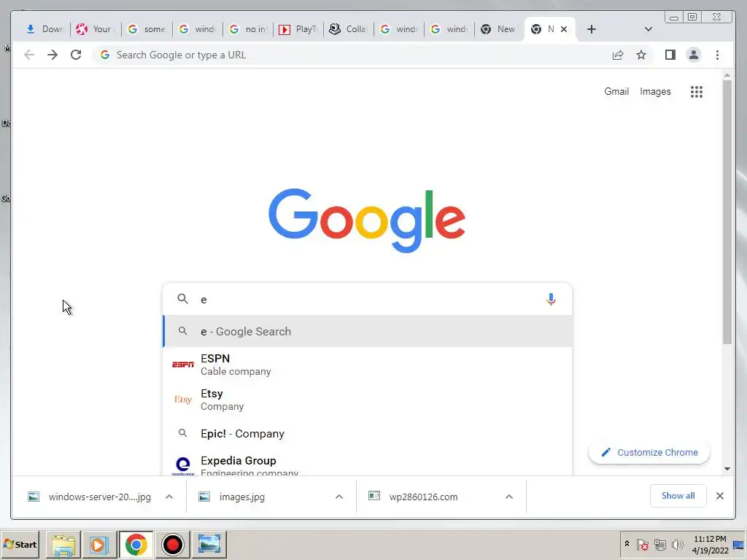The image size is (747, 560).
Task: Choose the 'Epic! - Company' suggestion
Action: pyautogui.click(x=368, y=433)
